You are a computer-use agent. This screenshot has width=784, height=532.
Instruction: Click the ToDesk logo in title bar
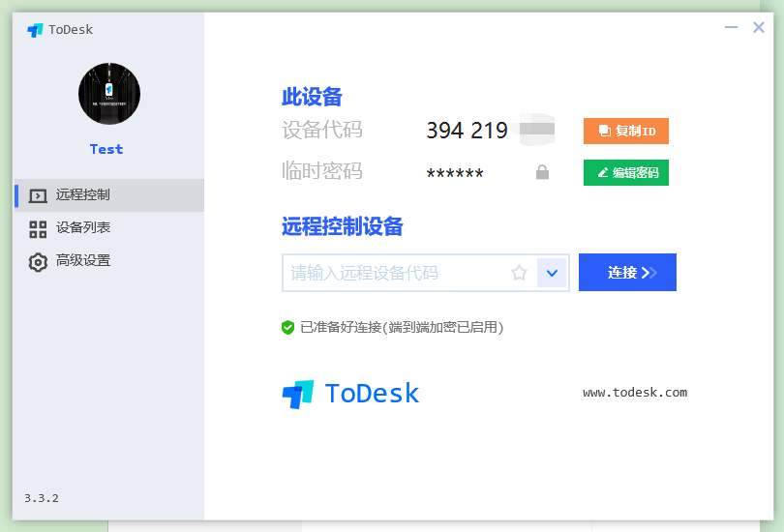[35, 30]
